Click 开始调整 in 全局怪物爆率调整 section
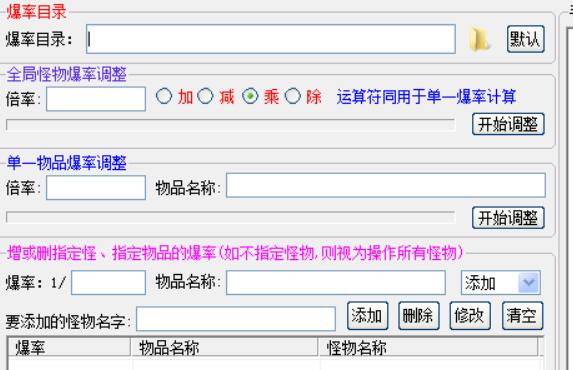The height and width of the screenshot is (370, 573). 508,124
